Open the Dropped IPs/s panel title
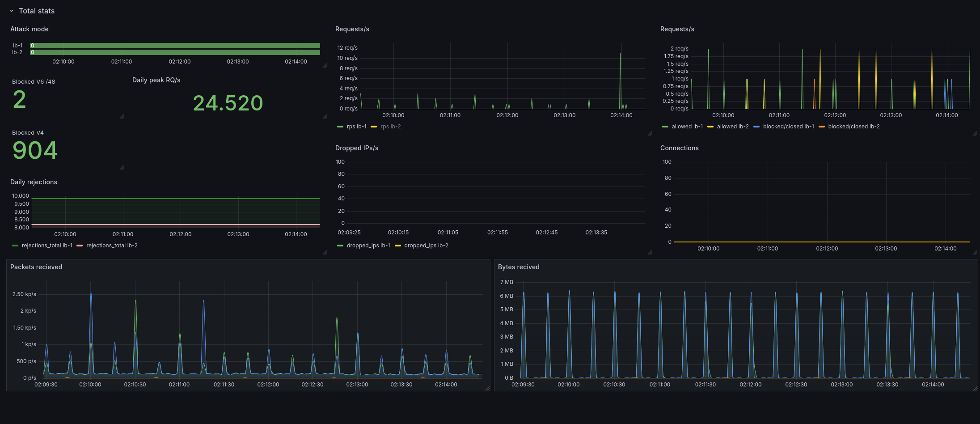Viewport: 980px width, 424px height. pyautogui.click(x=357, y=148)
